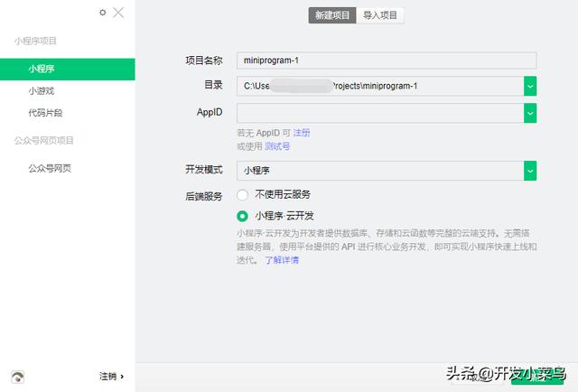Image resolution: width=578 pixels, height=392 pixels.
Task: Open settings via the gear icon
Action: click(103, 13)
